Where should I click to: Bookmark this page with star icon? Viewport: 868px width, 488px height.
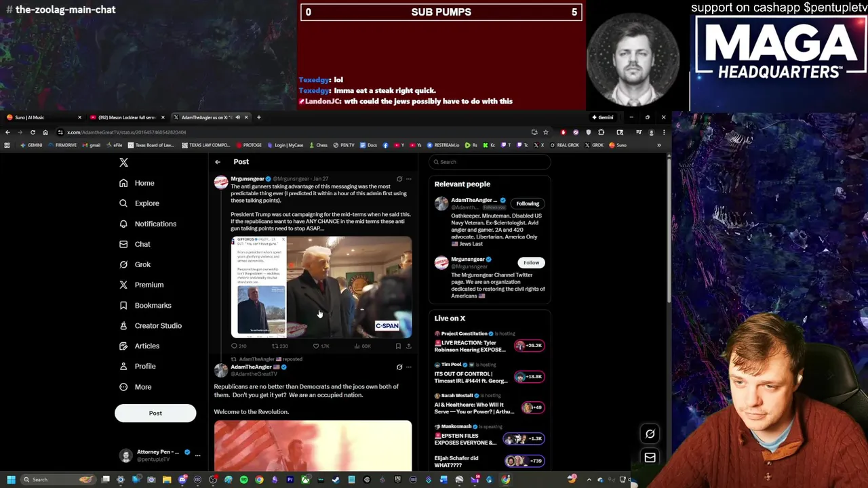point(545,132)
